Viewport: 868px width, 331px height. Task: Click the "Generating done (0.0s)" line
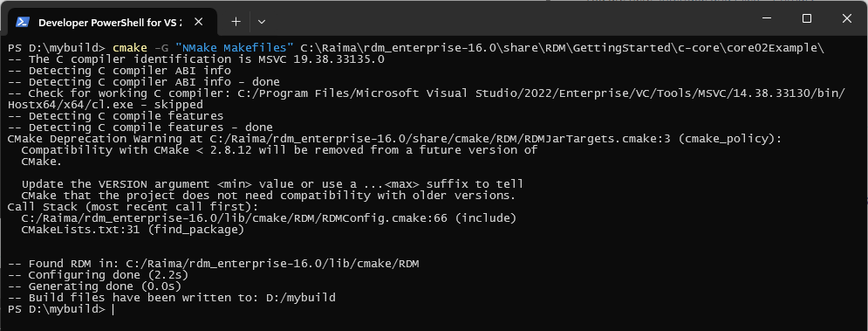(95, 286)
